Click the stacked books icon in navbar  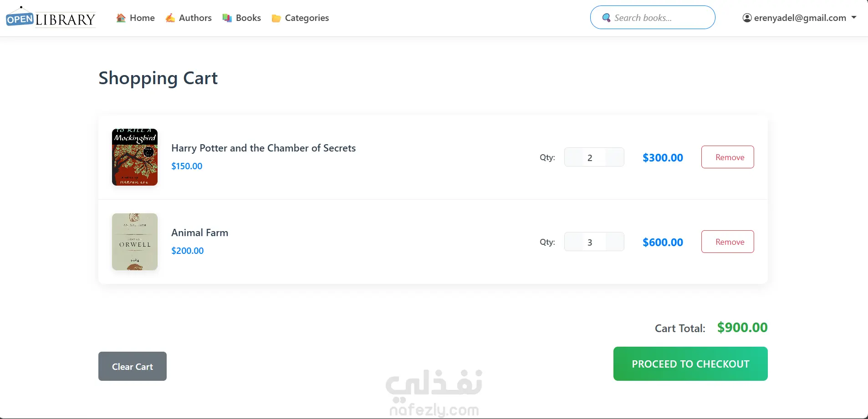[x=227, y=18]
